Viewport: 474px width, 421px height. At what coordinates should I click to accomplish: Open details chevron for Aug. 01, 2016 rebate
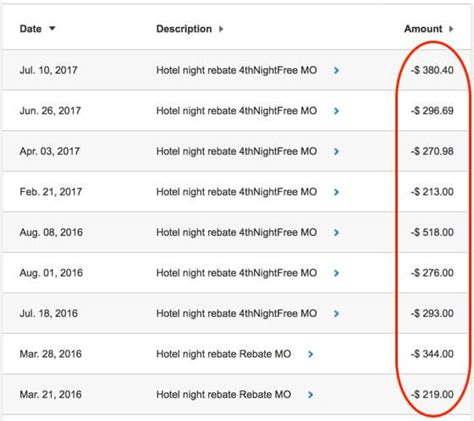coord(336,273)
